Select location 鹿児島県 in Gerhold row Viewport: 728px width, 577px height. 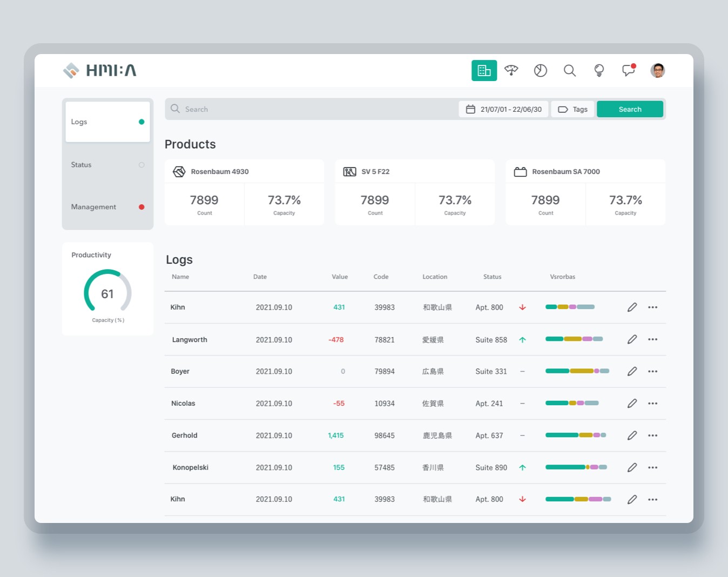pyautogui.click(x=437, y=435)
